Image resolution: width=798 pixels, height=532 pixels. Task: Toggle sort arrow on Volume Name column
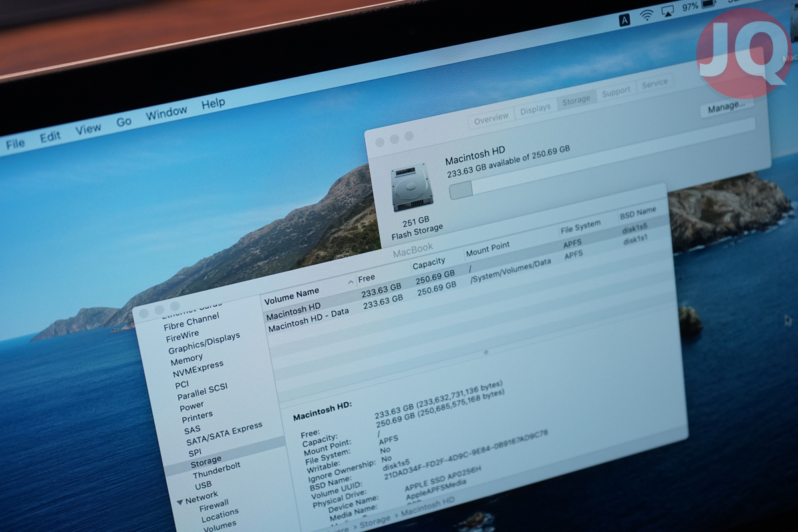pyautogui.click(x=350, y=282)
